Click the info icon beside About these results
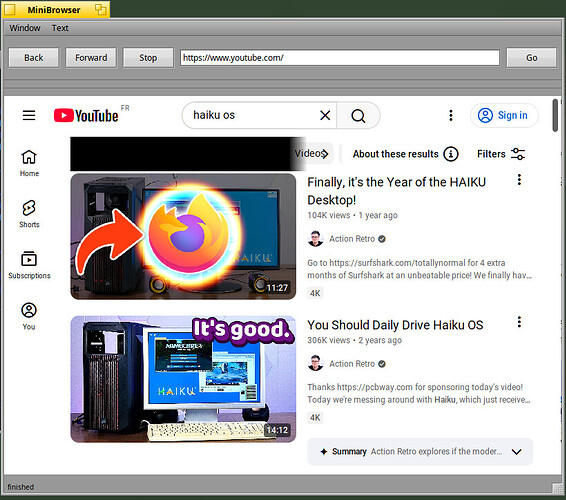Screen dimensions: 566x500 (450, 154)
